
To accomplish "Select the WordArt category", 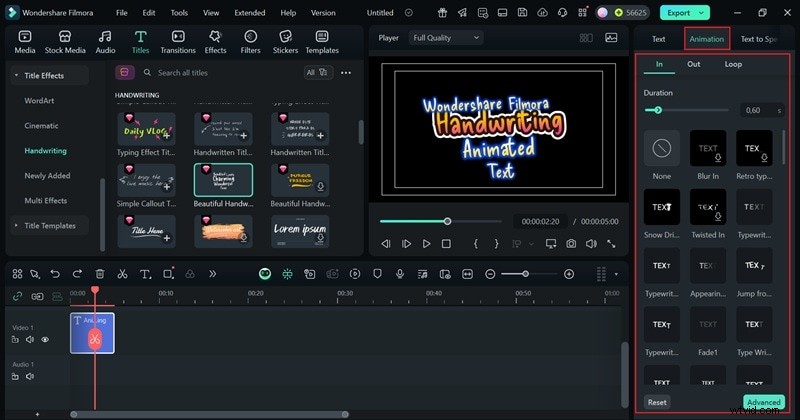I will click(39, 101).
